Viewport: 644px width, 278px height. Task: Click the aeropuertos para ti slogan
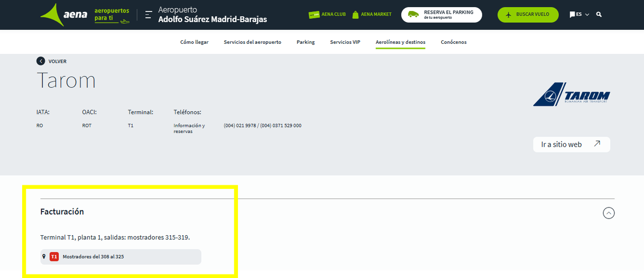pos(112,15)
